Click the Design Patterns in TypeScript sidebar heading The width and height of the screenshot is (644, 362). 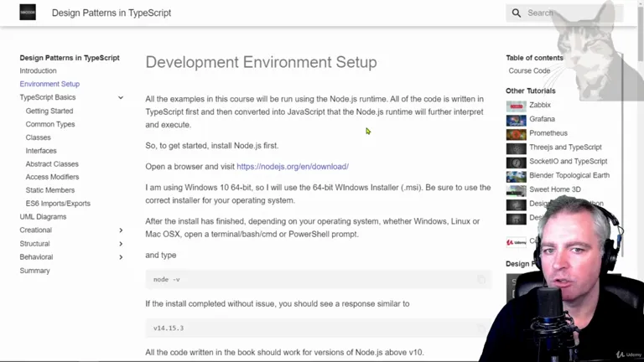(x=70, y=58)
